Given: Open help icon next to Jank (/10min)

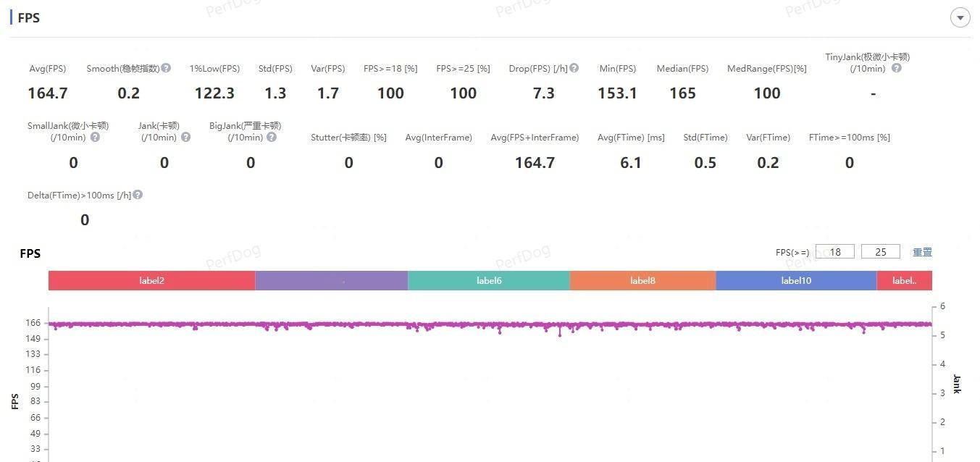Looking at the screenshot, I should (185, 137).
